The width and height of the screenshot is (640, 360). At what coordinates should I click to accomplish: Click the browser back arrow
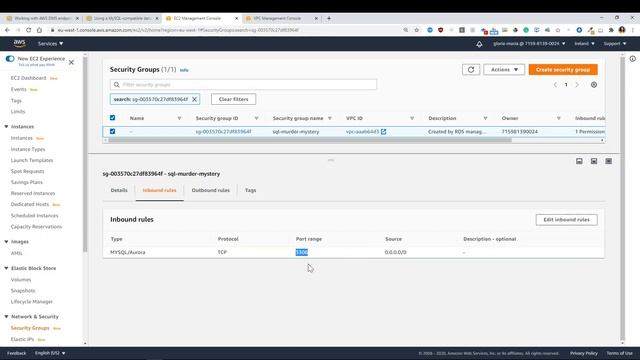pyautogui.click(x=7, y=30)
